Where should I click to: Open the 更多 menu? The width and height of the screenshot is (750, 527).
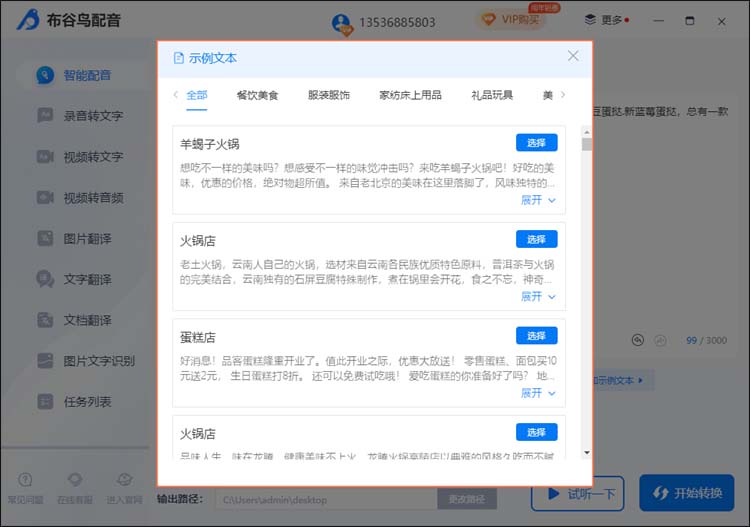[x=607, y=20]
